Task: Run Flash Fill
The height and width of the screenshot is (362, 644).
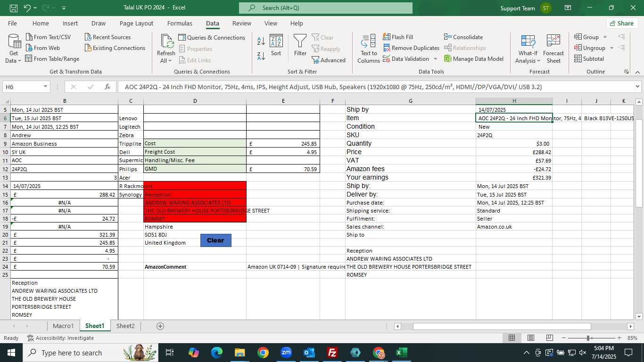Action: pos(398,37)
